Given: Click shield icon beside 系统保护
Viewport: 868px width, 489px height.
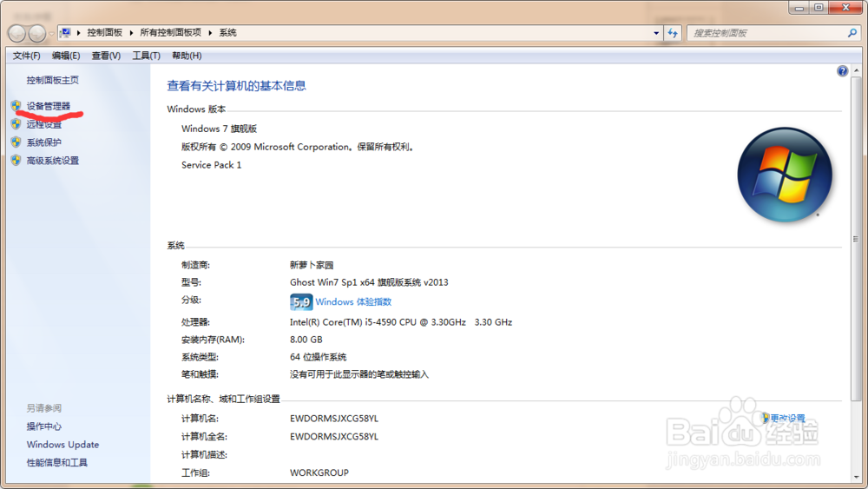Looking at the screenshot, I should click(x=16, y=142).
